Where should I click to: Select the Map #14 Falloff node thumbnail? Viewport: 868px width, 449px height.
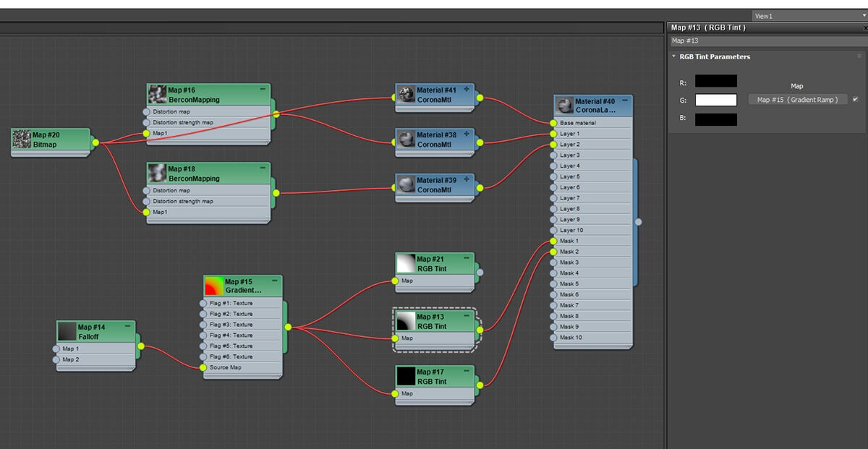[67, 331]
